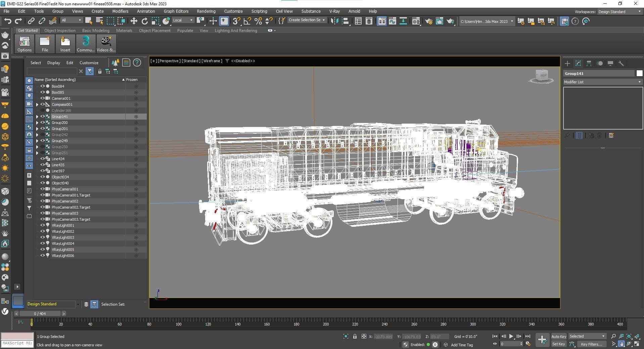Image resolution: width=644 pixels, height=349 pixels.
Task: Click the Key Filters button
Action: [591, 344]
